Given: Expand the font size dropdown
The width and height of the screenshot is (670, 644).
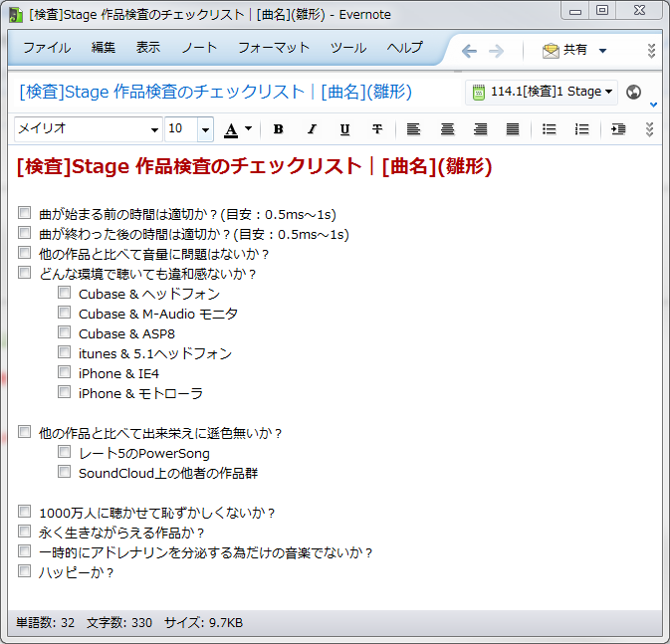Looking at the screenshot, I should click(205, 129).
